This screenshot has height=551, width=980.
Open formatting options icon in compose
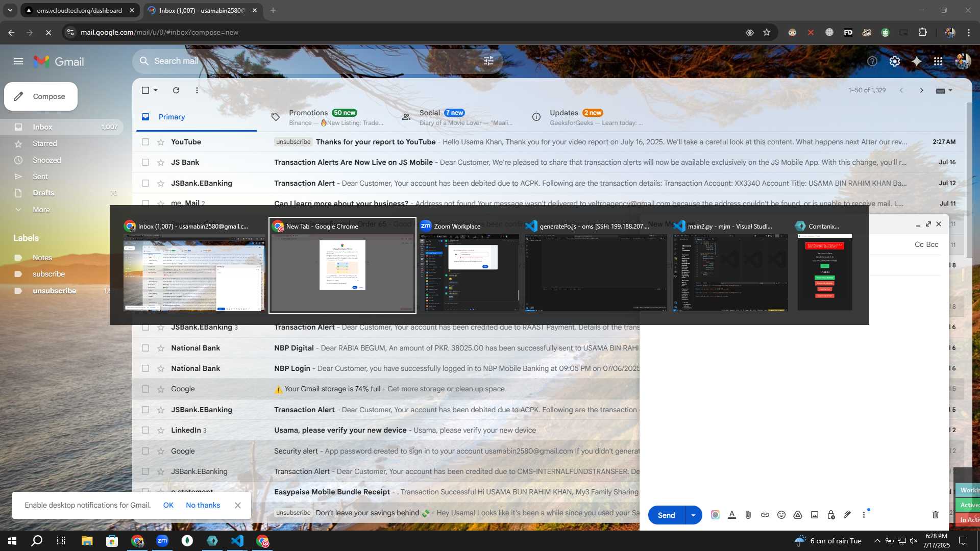[x=732, y=515]
